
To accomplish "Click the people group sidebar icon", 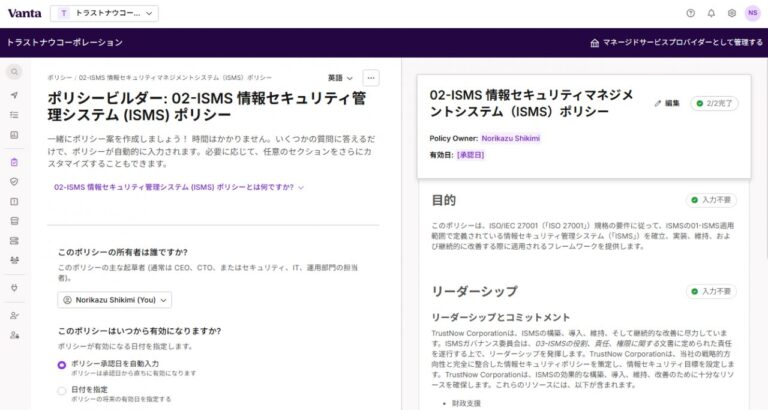I will click(14, 260).
